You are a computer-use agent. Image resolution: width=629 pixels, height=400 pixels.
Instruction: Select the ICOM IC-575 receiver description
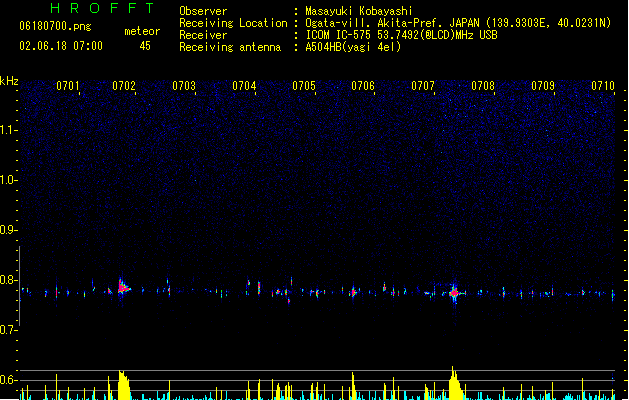coord(401,35)
